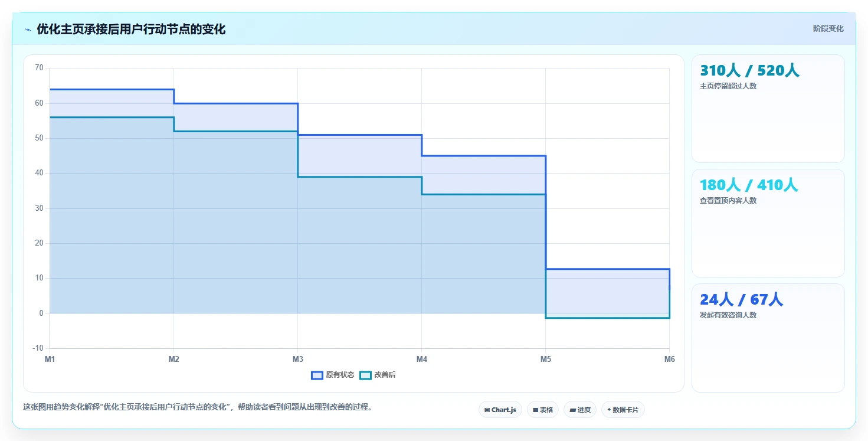Click the icon inside the 表格 tag
868x441 pixels.
[x=535, y=410]
